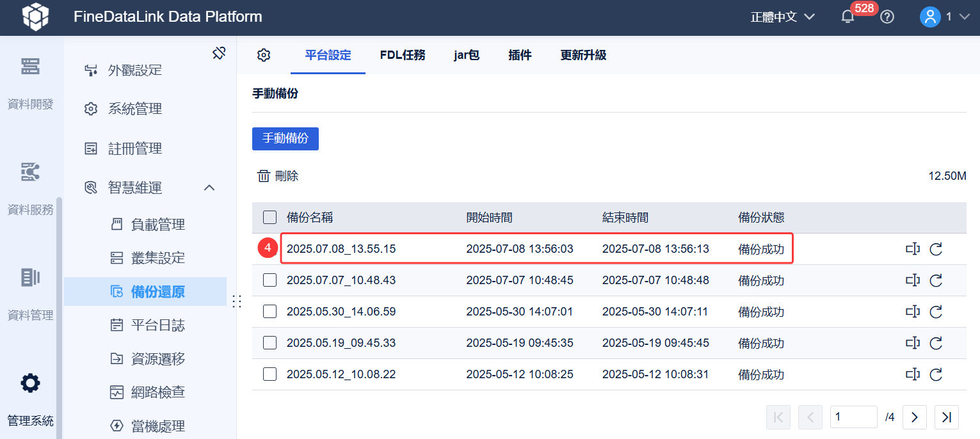Screen dimensions: 980x439
Task: Click the gear icon beside 平台設定 tab
Action: click(x=264, y=55)
